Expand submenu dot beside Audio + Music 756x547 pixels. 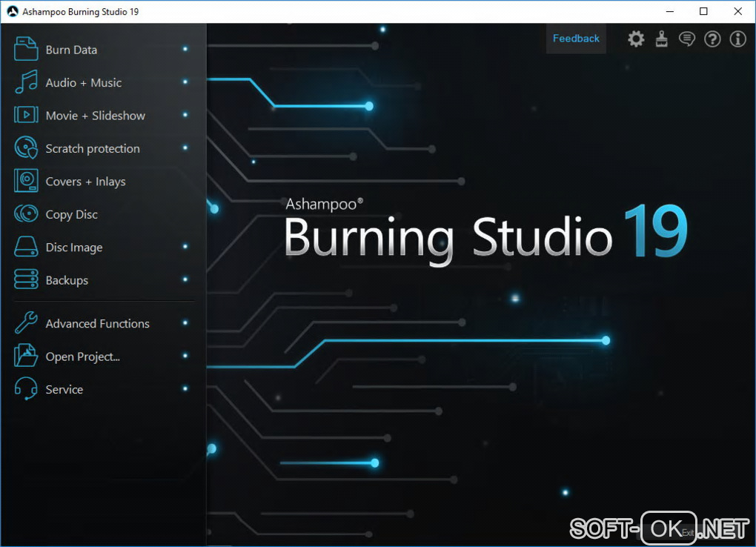tap(185, 82)
